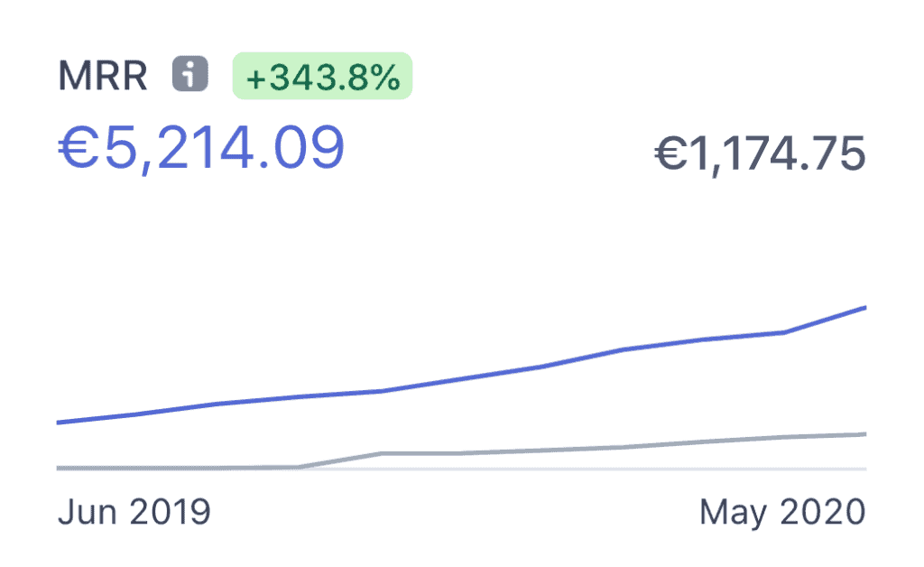Click the left start of the blue MRR line
The image size is (924, 567).
point(60,422)
